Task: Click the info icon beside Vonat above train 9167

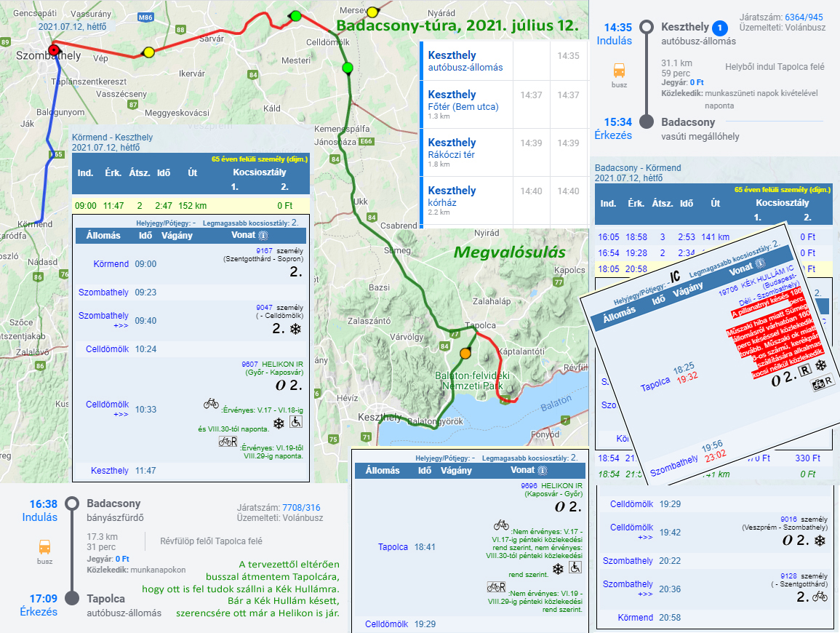Action: [x=263, y=236]
